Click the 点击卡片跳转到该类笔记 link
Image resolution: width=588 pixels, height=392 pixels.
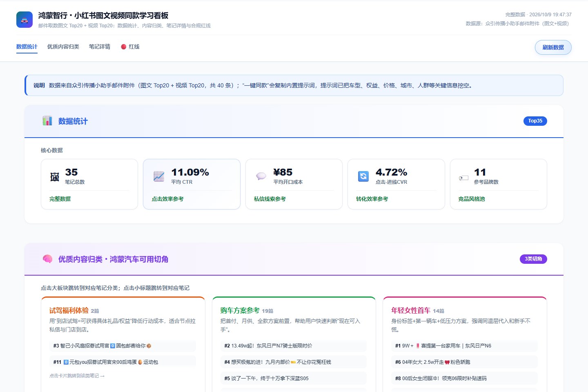point(77,376)
